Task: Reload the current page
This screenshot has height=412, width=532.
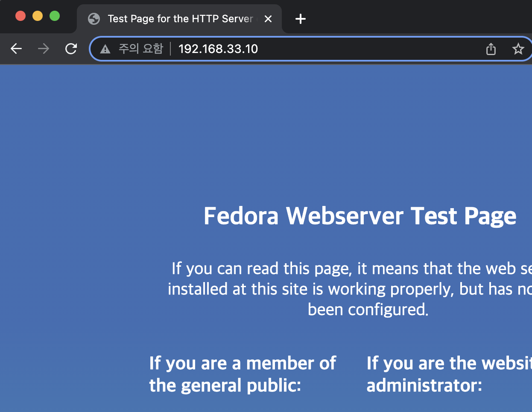Action: point(71,49)
